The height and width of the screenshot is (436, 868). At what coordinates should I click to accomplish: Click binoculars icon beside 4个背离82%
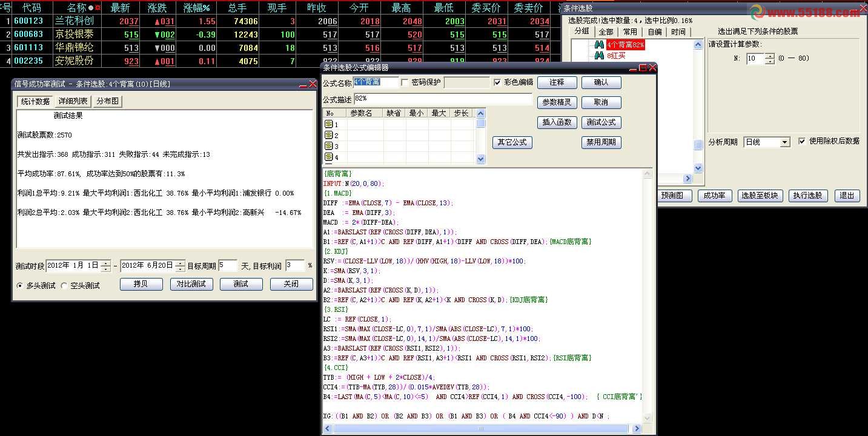[x=599, y=45]
